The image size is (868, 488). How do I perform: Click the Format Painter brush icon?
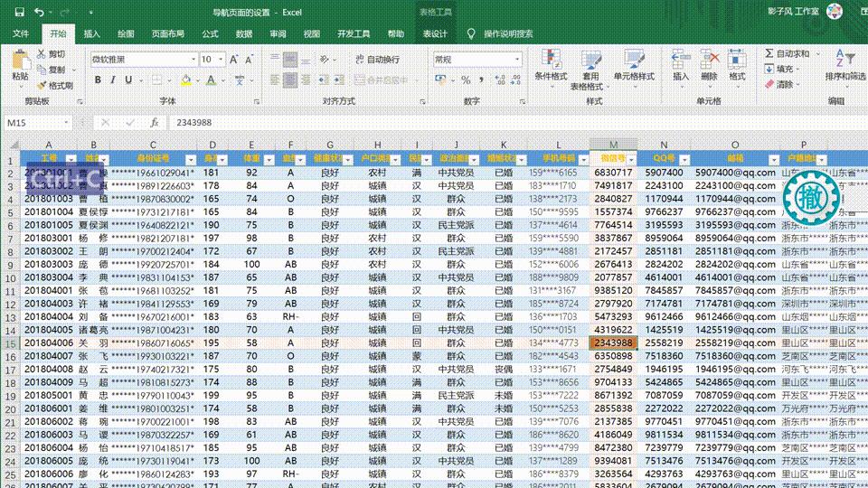tap(42, 85)
